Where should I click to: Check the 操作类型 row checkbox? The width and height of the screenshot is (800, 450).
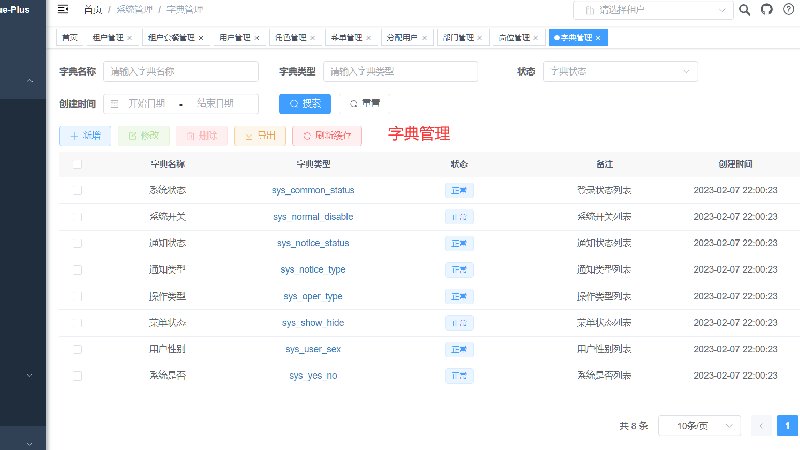pyautogui.click(x=77, y=296)
